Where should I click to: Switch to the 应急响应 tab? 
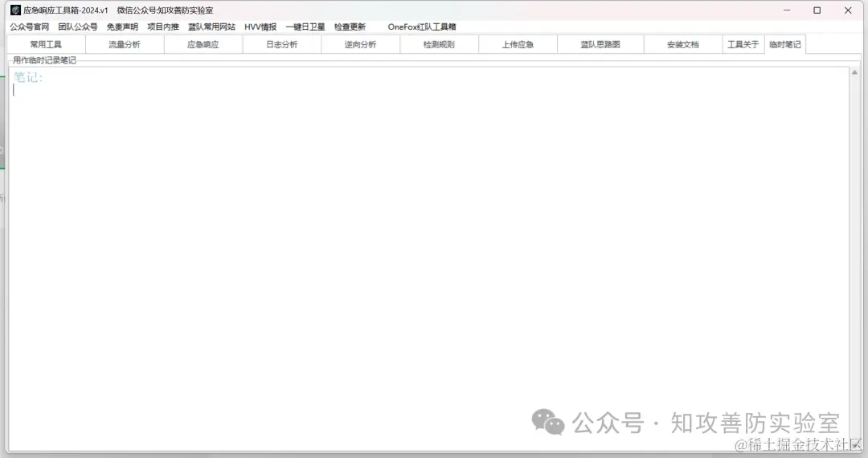coord(203,44)
